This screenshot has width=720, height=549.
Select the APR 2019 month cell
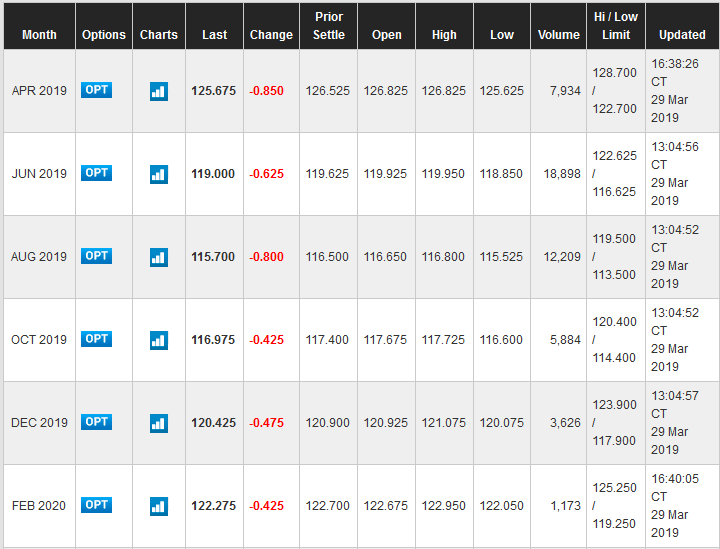tap(39, 91)
